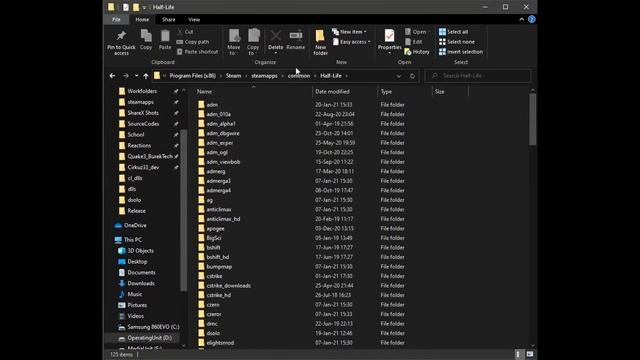This screenshot has width=640, height=360.
Task: Go back with the back arrow
Action: coord(112,76)
